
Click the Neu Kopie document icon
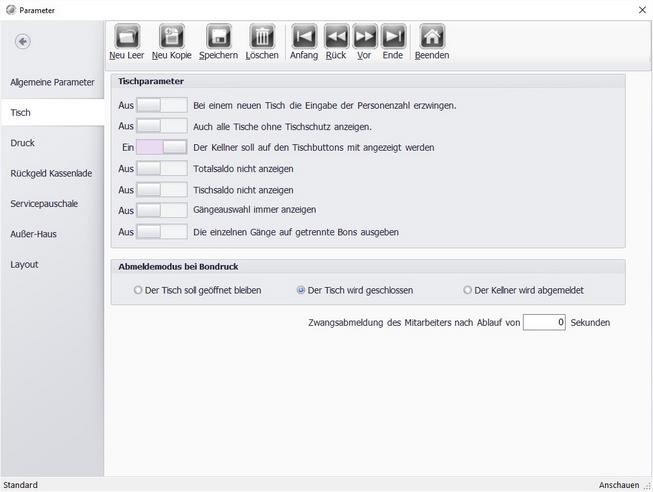coord(172,36)
